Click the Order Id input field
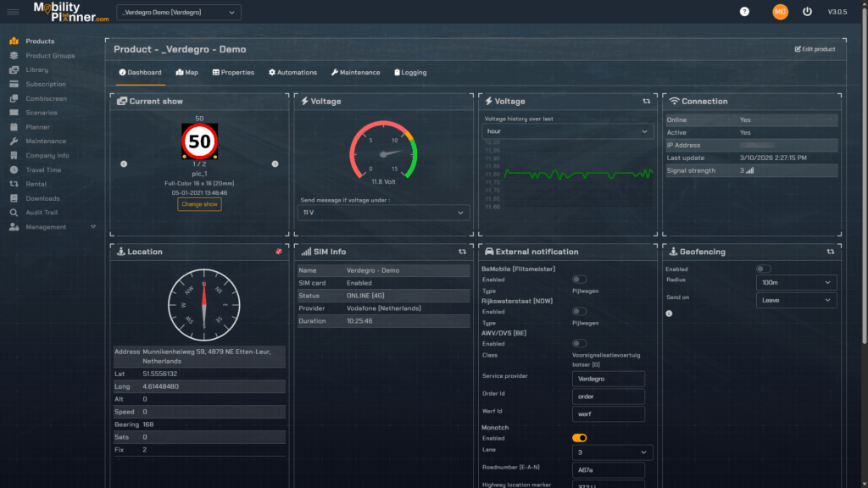 pyautogui.click(x=608, y=396)
